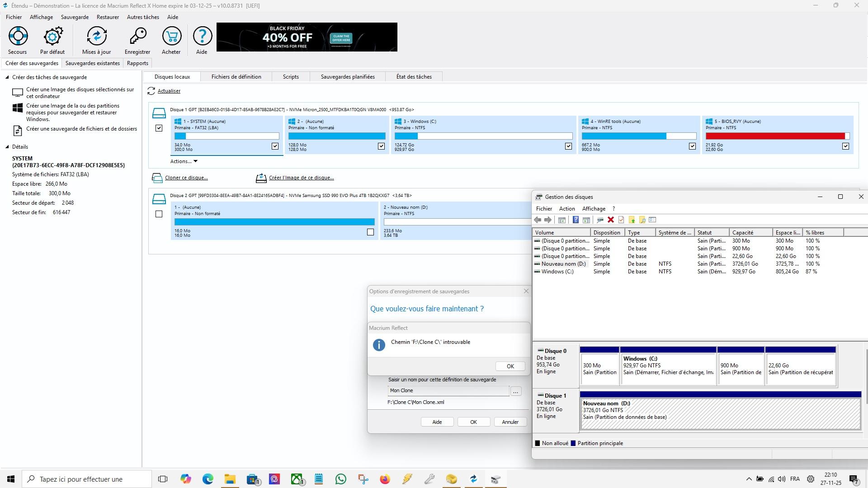The width and height of the screenshot is (868, 488).
Task: Click OK in the Macrium Reflect error message
Action: [510, 366]
